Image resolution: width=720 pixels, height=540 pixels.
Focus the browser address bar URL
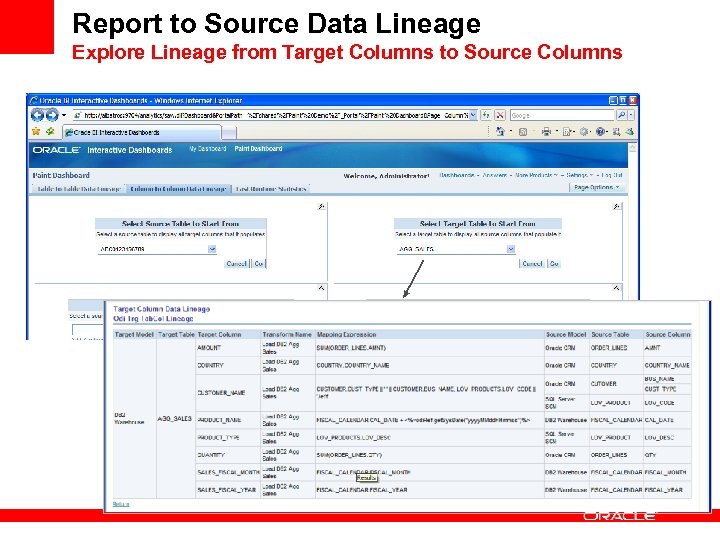point(276,116)
